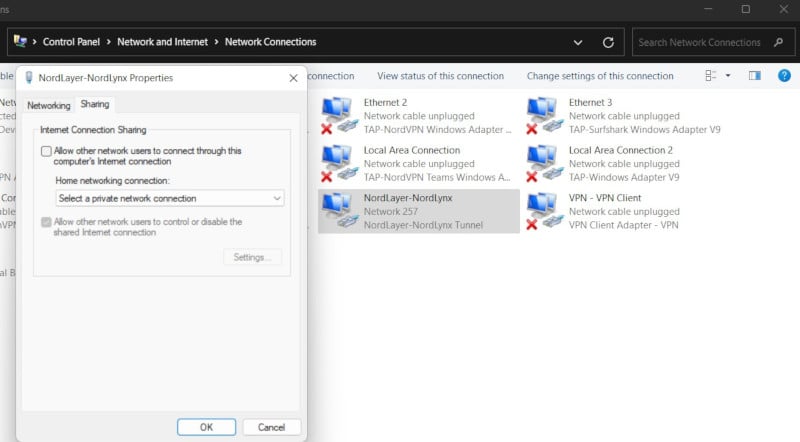Click the Control Panel breadcrumb
This screenshot has width=800, height=442.
coord(71,42)
